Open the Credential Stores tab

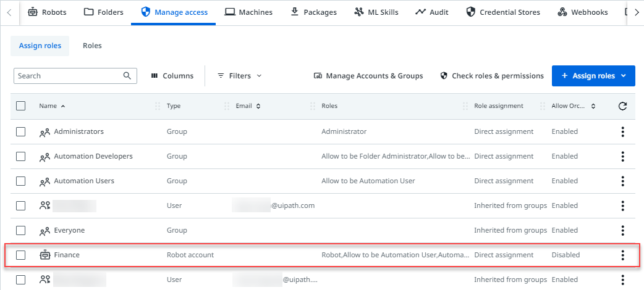coord(503,12)
